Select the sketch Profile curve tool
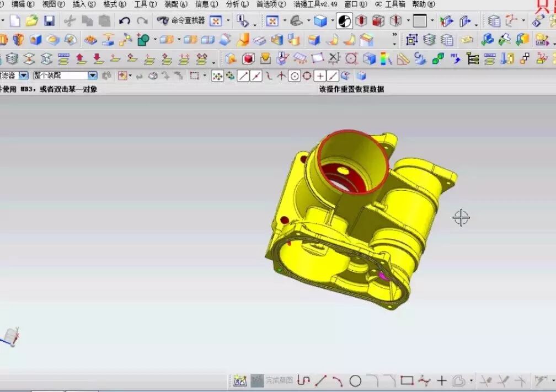Screen dimensions: 556x392 pos(303,380)
